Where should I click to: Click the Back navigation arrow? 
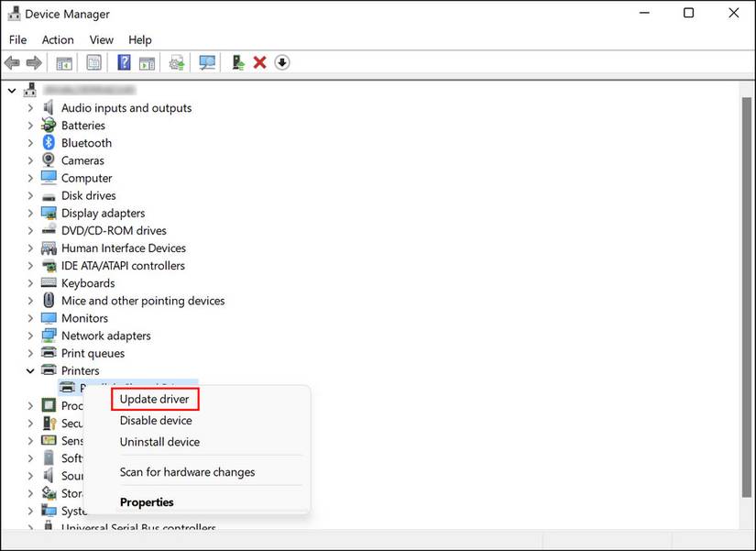click(11, 61)
